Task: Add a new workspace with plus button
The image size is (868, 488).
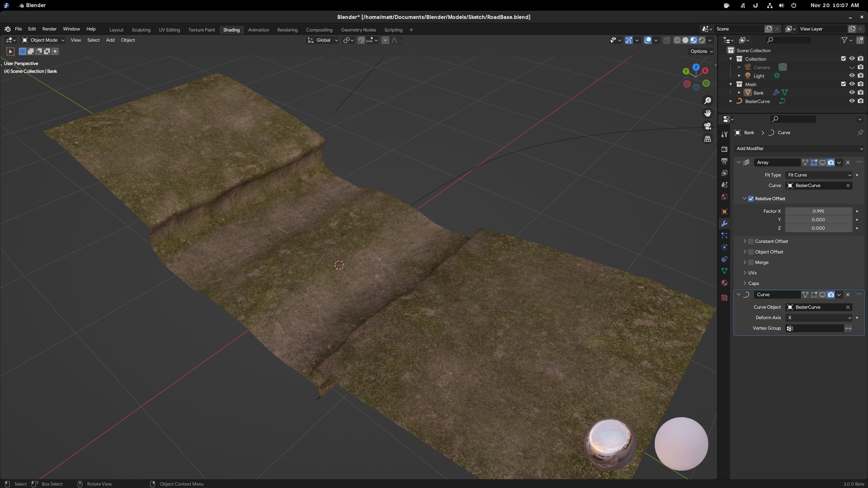Action: tap(411, 30)
